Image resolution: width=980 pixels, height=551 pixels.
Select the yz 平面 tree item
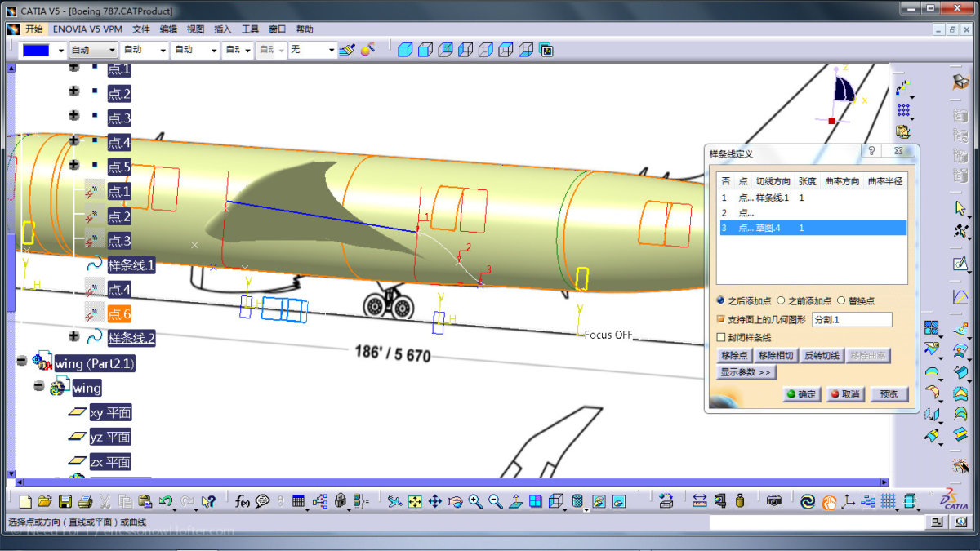(x=110, y=438)
